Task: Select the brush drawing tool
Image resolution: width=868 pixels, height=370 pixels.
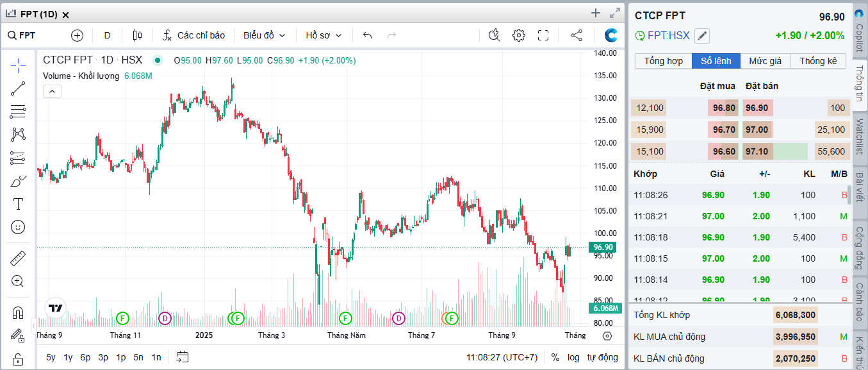Action: tap(18, 181)
